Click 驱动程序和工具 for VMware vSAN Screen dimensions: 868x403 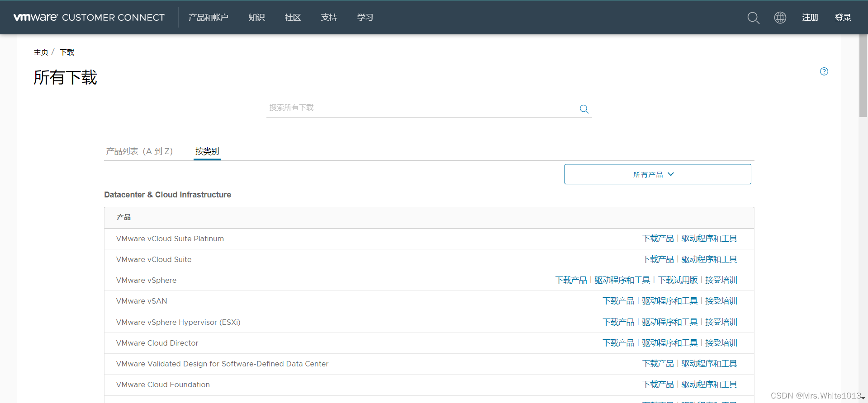coord(670,301)
